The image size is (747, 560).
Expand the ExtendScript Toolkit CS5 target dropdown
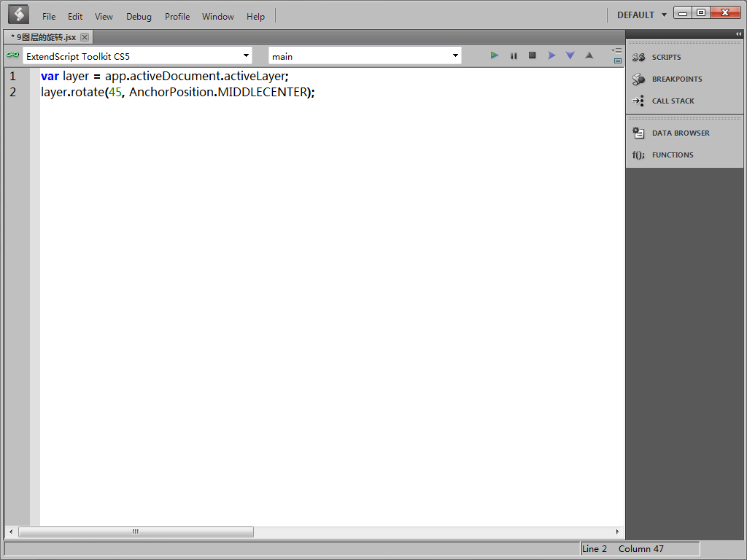coord(138,56)
